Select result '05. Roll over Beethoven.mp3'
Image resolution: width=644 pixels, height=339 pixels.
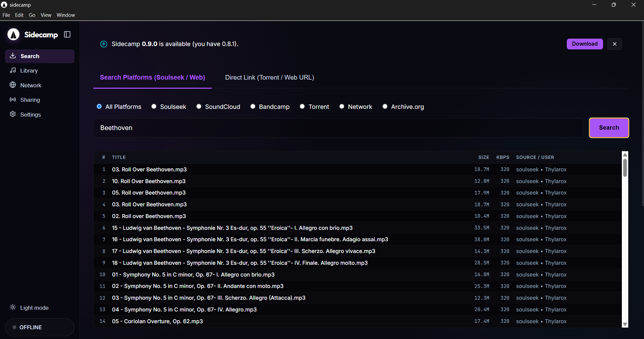point(358,193)
